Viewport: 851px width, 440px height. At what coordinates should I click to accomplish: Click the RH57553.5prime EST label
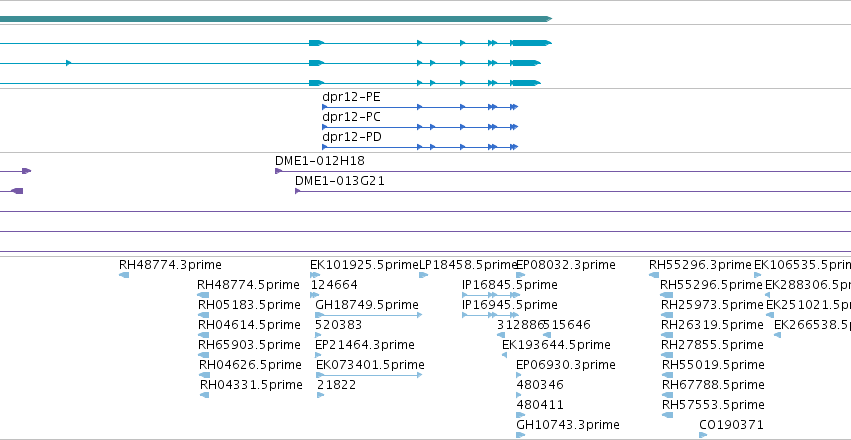pos(714,405)
